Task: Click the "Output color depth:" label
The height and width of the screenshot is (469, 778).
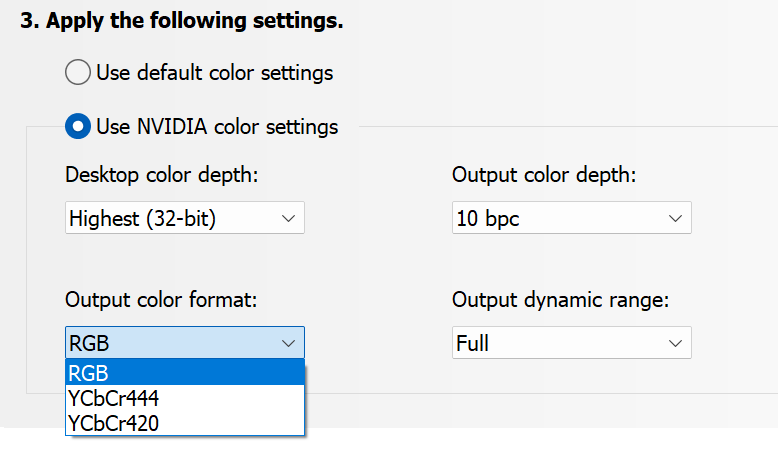Action: (544, 174)
